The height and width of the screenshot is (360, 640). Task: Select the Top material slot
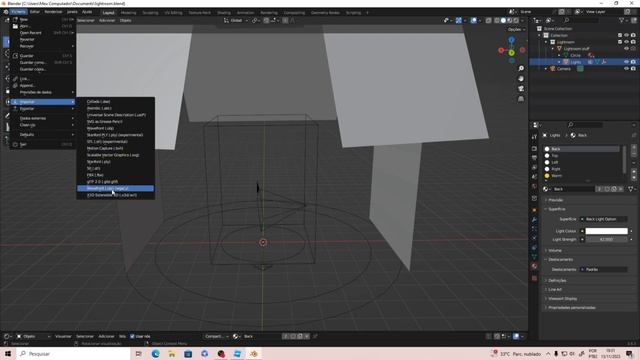[582, 156]
